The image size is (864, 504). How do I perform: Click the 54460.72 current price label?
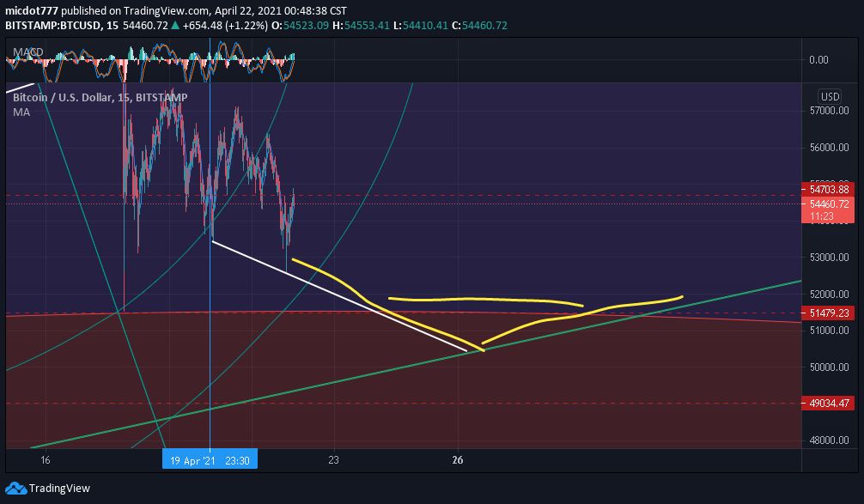click(x=828, y=203)
